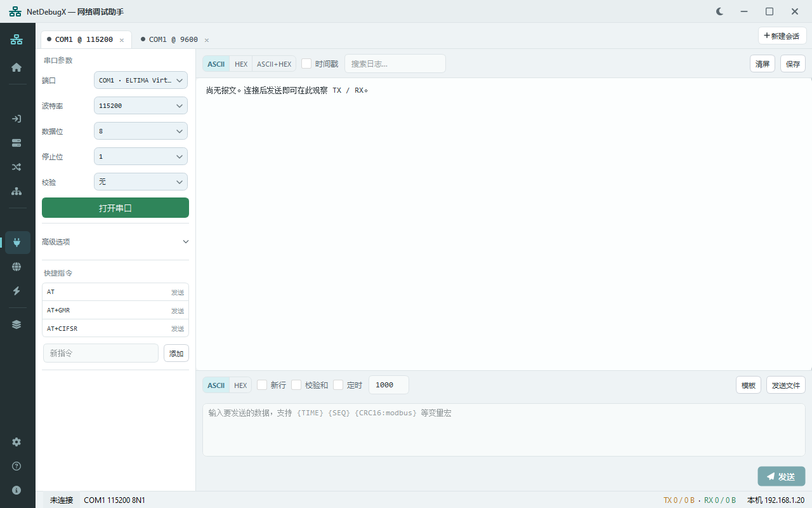
Task: Choose ASCII send format
Action: (x=216, y=385)
